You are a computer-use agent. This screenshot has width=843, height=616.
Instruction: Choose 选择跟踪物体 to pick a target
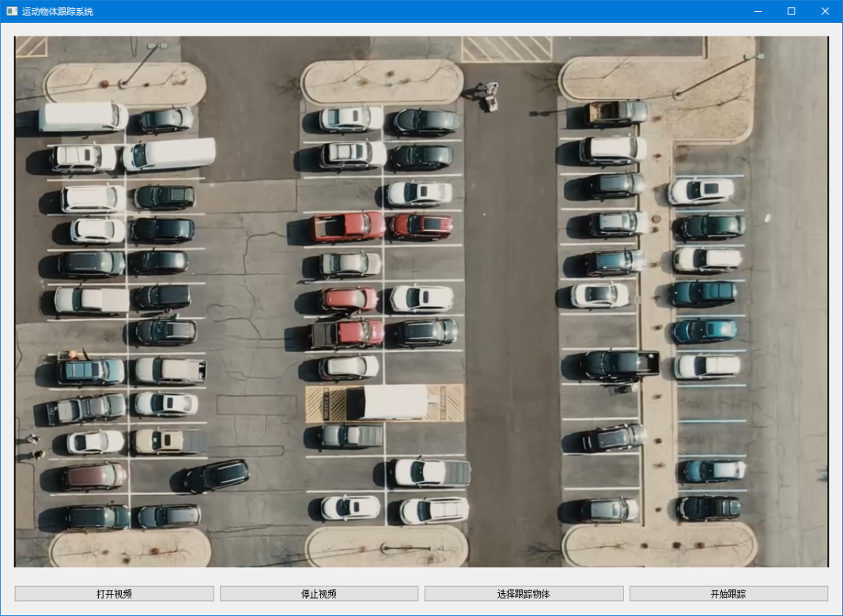(524, 594)
